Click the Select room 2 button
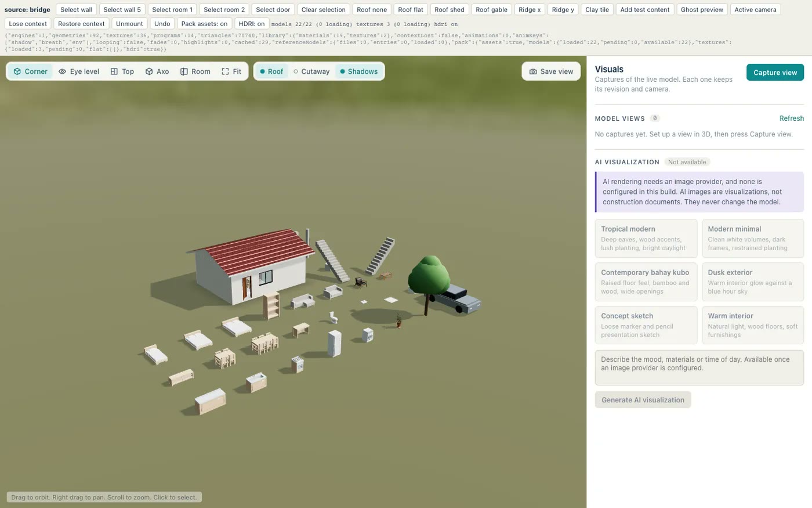 click(224, 10)
